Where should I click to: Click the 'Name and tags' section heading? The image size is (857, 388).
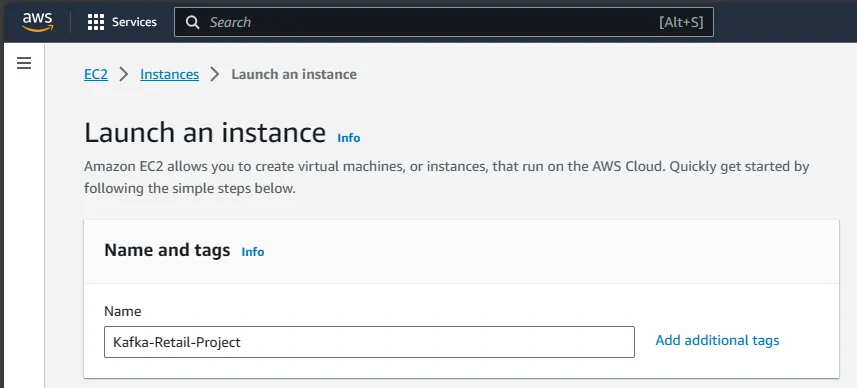point(167,250)
